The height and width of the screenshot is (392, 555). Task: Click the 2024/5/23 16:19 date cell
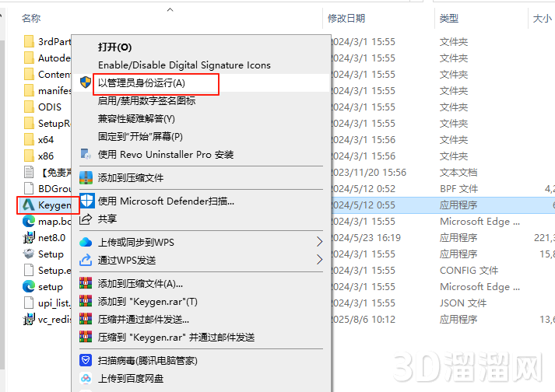[366, 237]
